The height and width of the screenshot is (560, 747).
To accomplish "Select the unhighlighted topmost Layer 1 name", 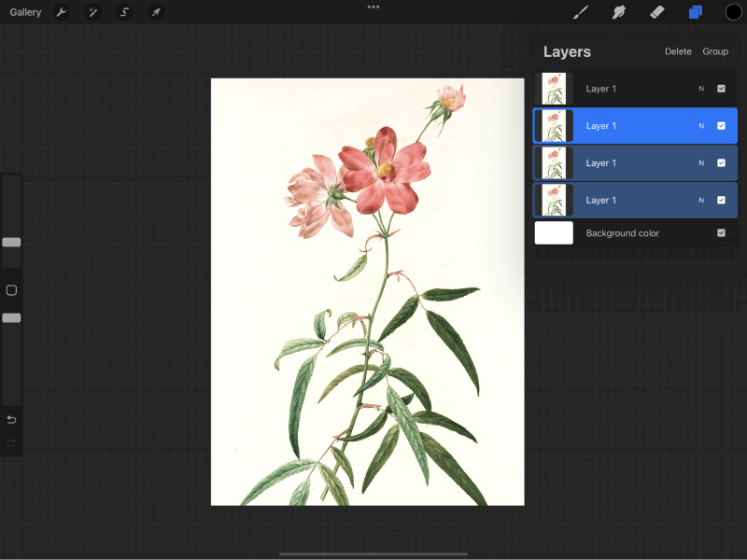I will pyautogui.click(x=600, y=89).
